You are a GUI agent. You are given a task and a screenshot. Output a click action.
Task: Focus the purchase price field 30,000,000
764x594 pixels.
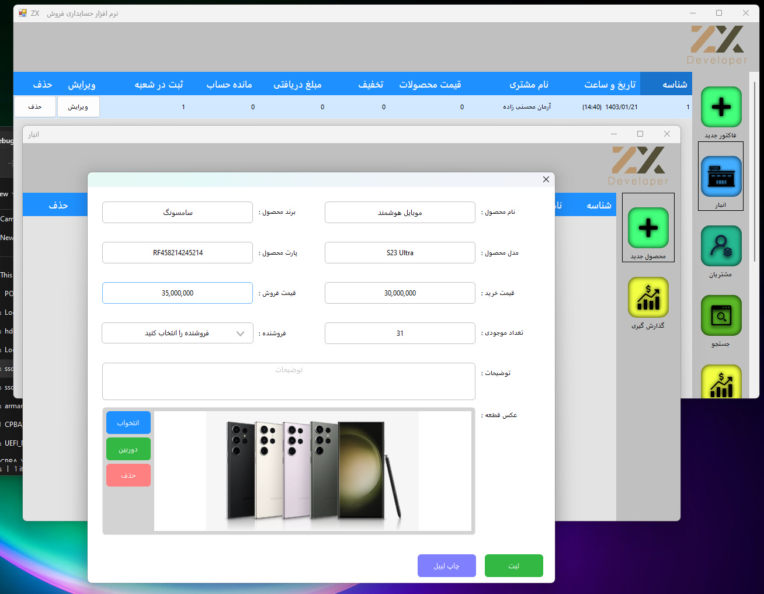[x=400, y=293]
